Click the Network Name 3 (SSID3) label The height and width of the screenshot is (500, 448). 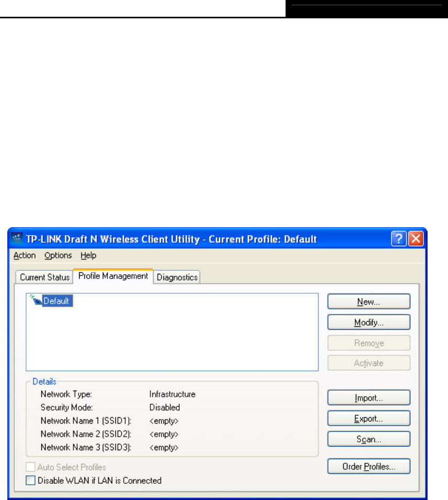[x=86, y=448]
